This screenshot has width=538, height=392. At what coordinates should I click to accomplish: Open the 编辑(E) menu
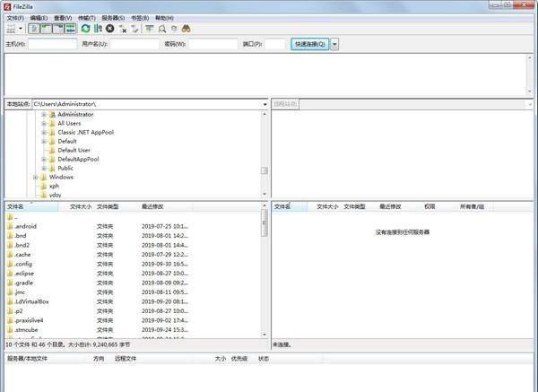(x=39, y=18)
